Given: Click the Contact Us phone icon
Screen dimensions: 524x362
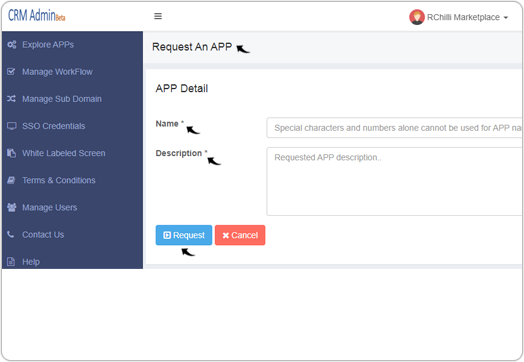Looking at the screenshot, I should [x=11, y=234].
